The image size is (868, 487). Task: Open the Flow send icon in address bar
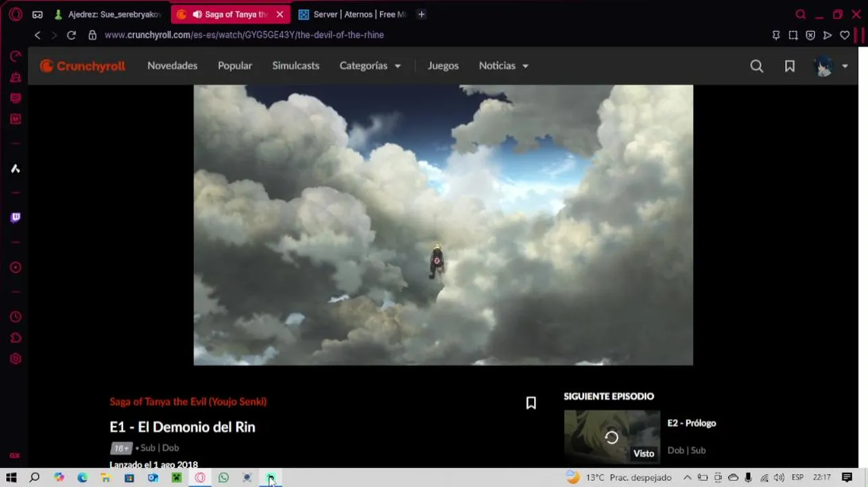click(827, 35)
